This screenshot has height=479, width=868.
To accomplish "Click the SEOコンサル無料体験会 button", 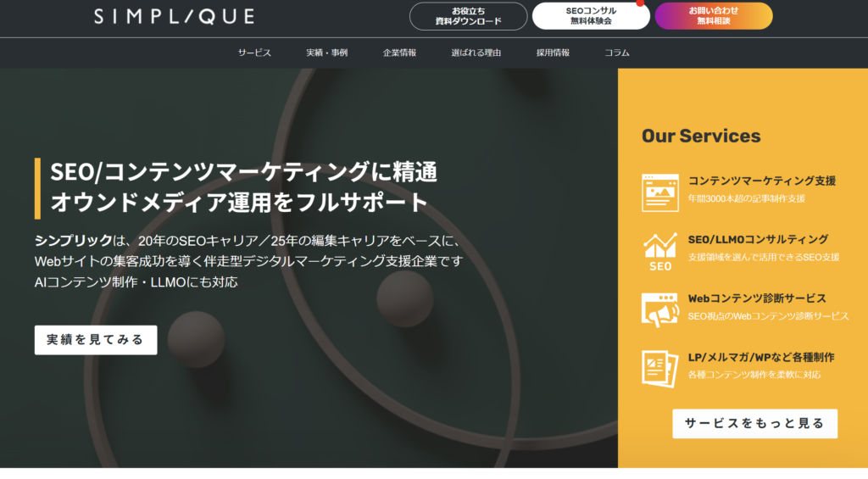I will 591,16.
